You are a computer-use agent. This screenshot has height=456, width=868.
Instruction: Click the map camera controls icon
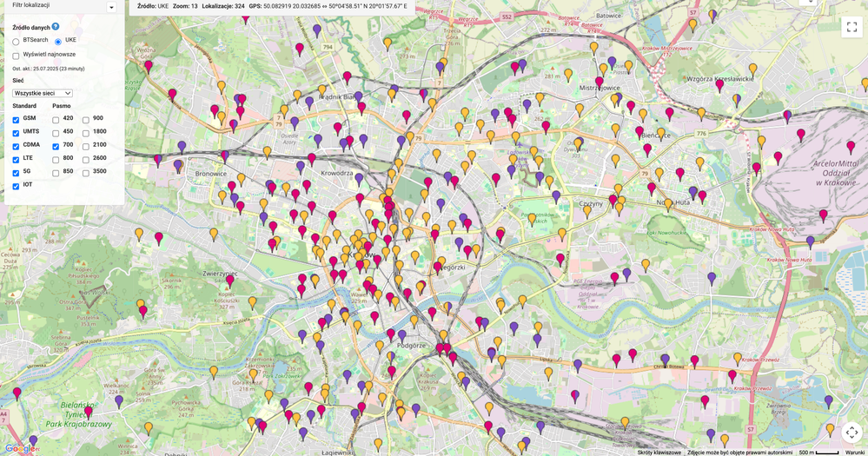coord(851,433)
